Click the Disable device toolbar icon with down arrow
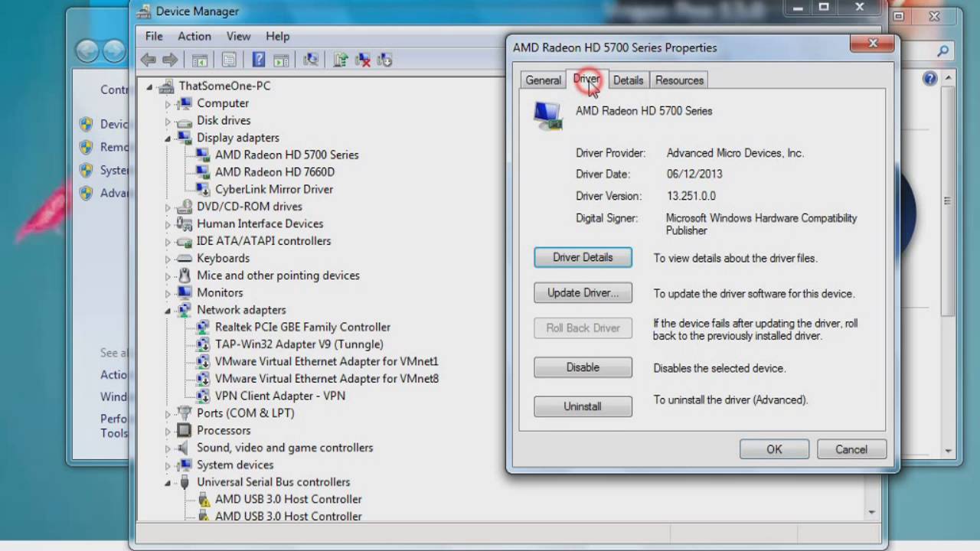Image resolution: width=980 pixels, height=551 pixels. pos(385,60)
